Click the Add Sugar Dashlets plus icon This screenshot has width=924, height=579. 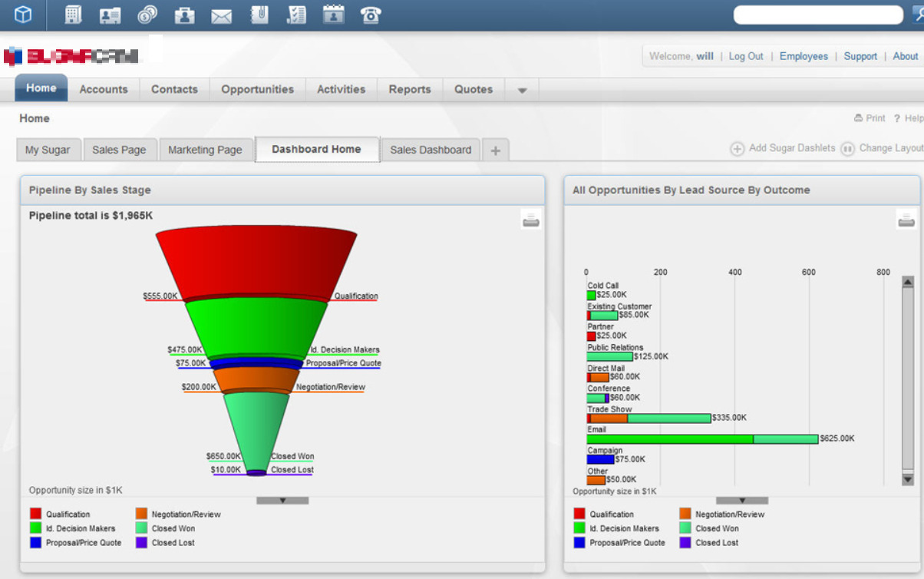tap(737, 149)
